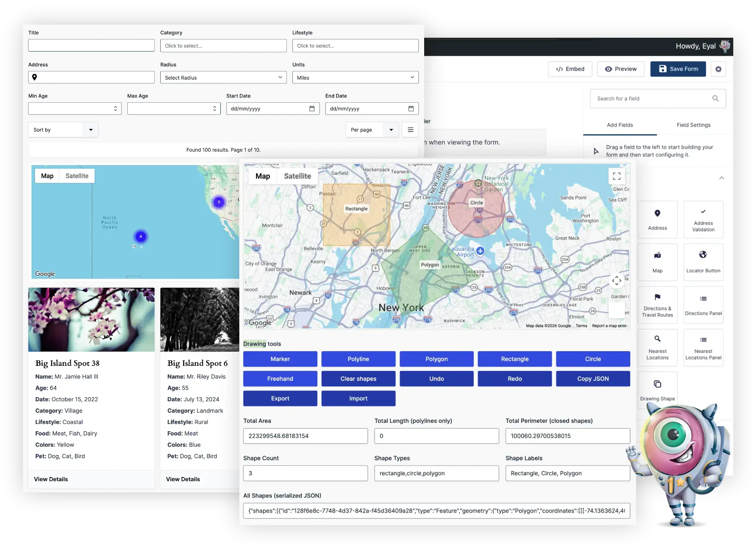756x547 pixels.
Task: Click the End Date calendar icon
Action: click(x=411, y=108)
